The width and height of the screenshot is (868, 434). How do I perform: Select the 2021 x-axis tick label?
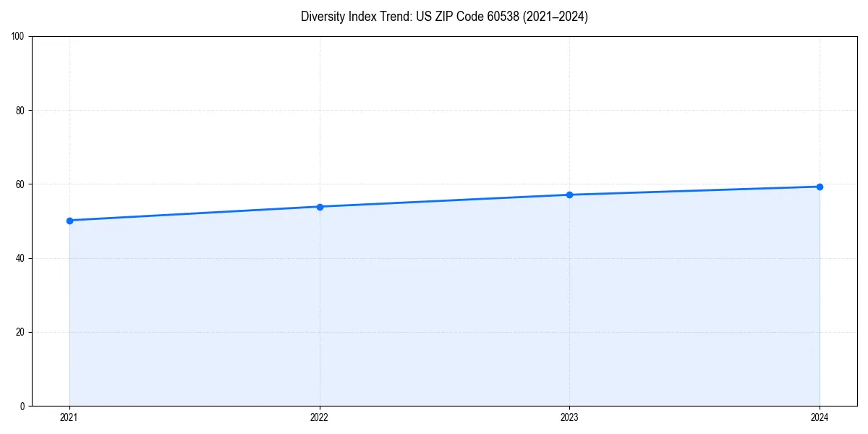[69, 417]
